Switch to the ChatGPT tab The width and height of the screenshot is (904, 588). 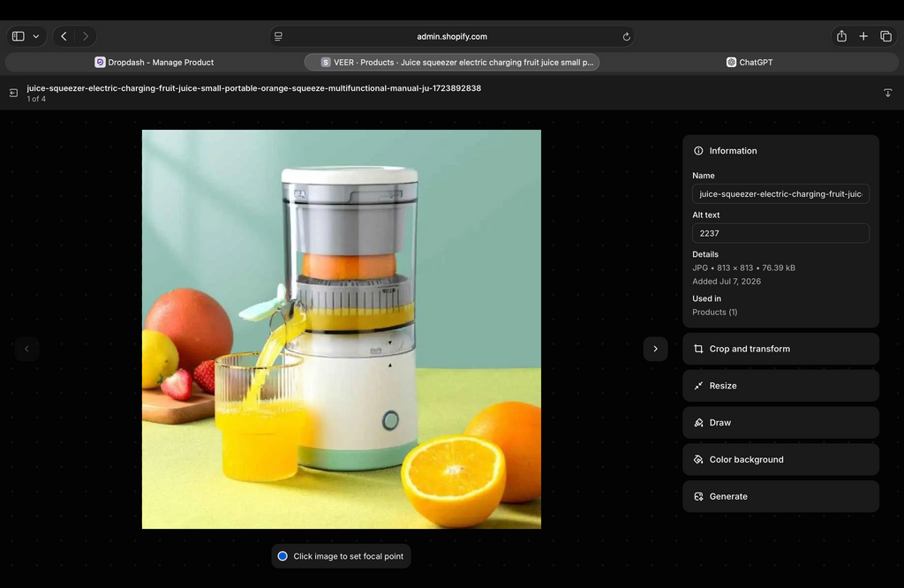click(750, 63)
